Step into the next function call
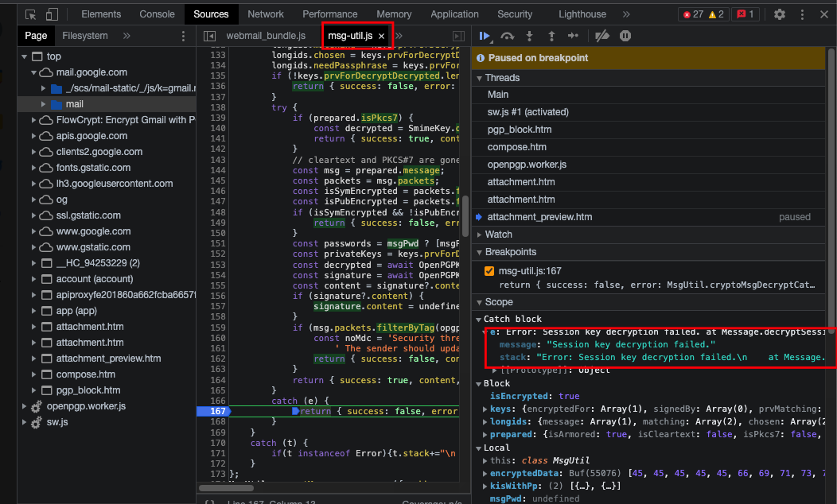Screen dimensions: 837x504 [528, 36]
